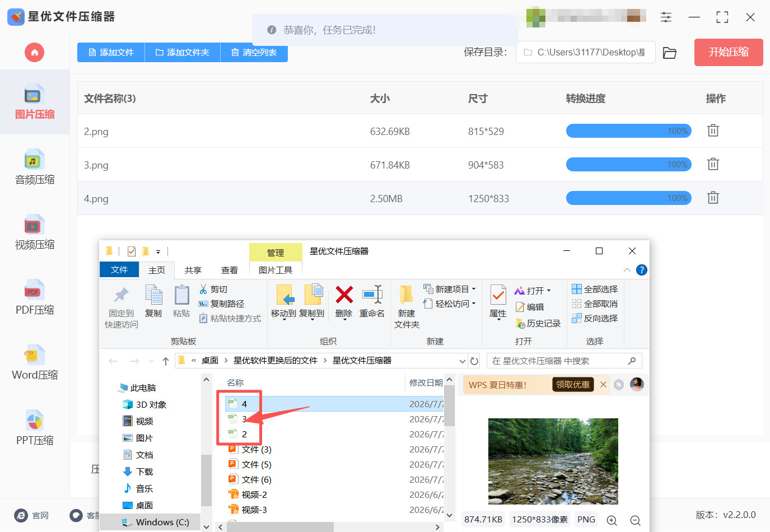The height and width of the screenshot is (532, 770).
Task: Open Explorer help question mark
Action: click(x=642, y=270)
